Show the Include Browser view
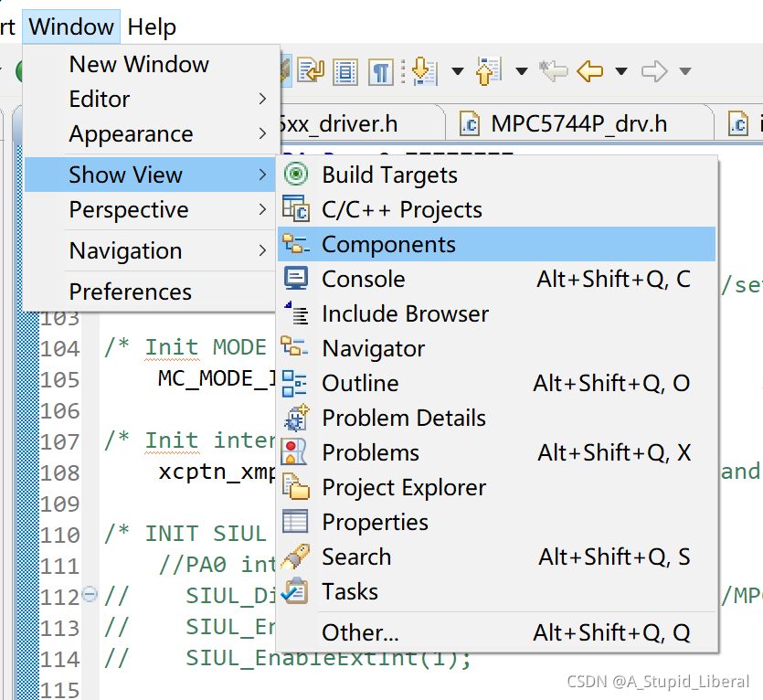 tap(496, 314)
